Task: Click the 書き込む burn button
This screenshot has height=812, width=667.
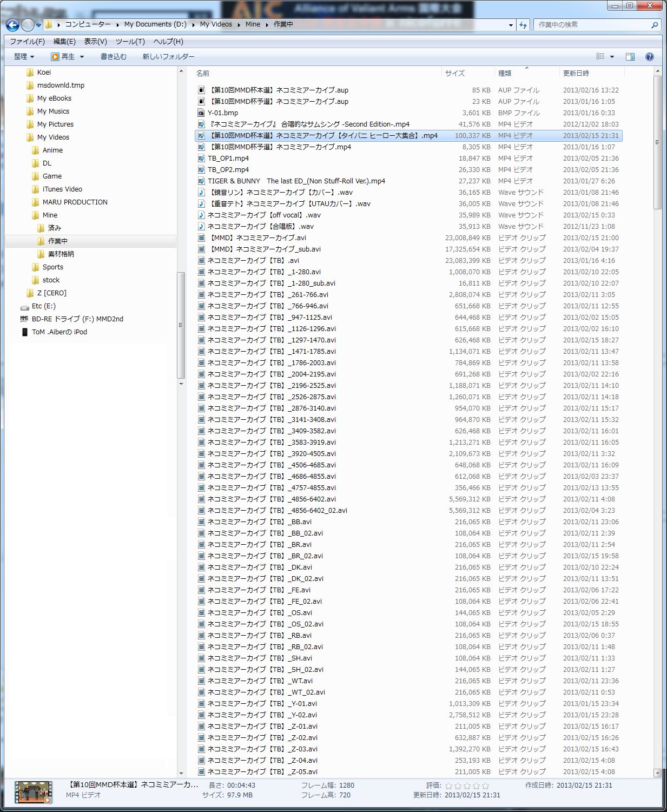Action: [114, 57]
